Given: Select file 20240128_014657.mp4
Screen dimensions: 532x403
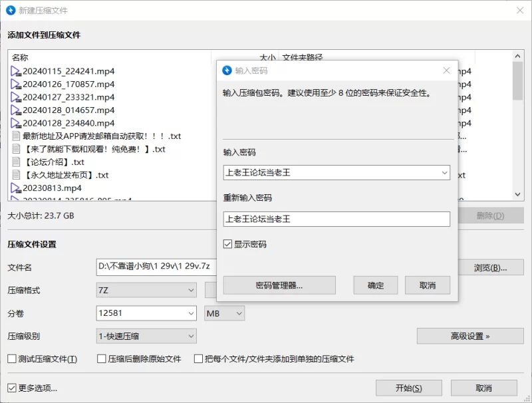Looking at the screenshot, I should pyautogui.click(x=68, y=110).
